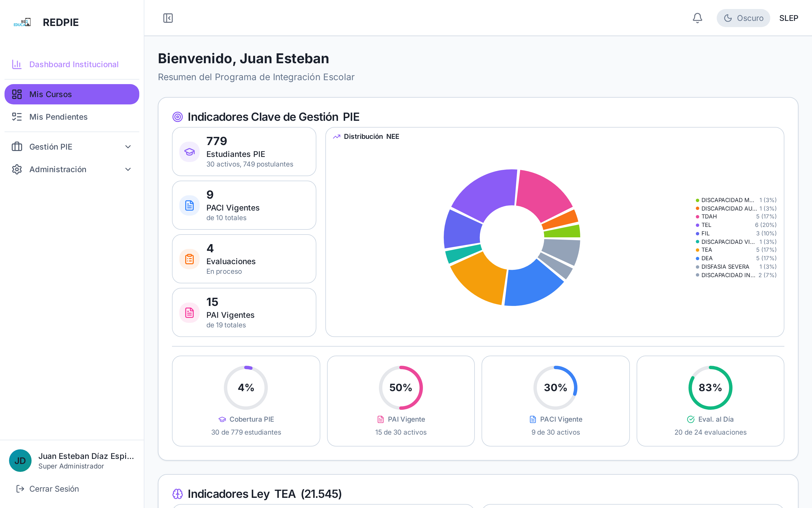
Task: Click the target icon beside Indicadores Clave
Action: [178, 117]
